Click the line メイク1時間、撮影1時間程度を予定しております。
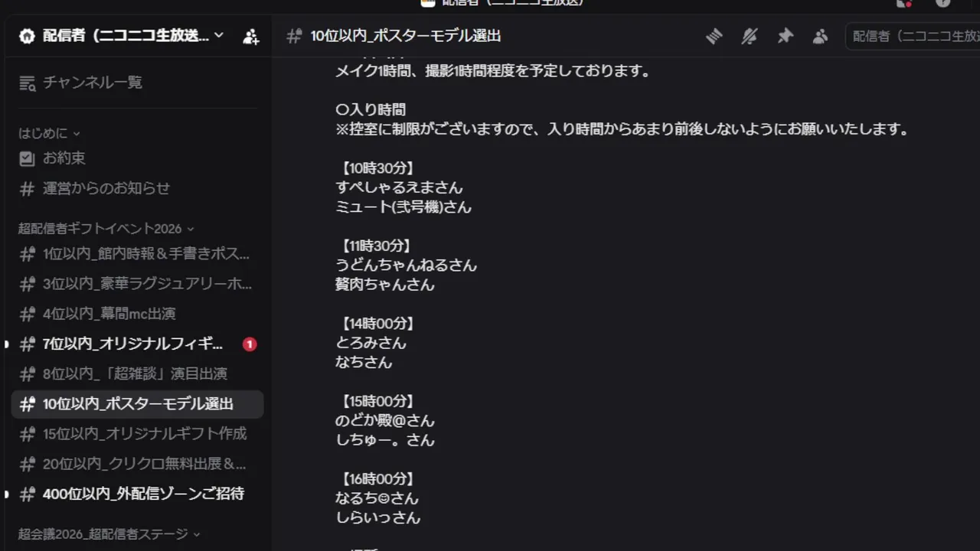 [493, 71]
